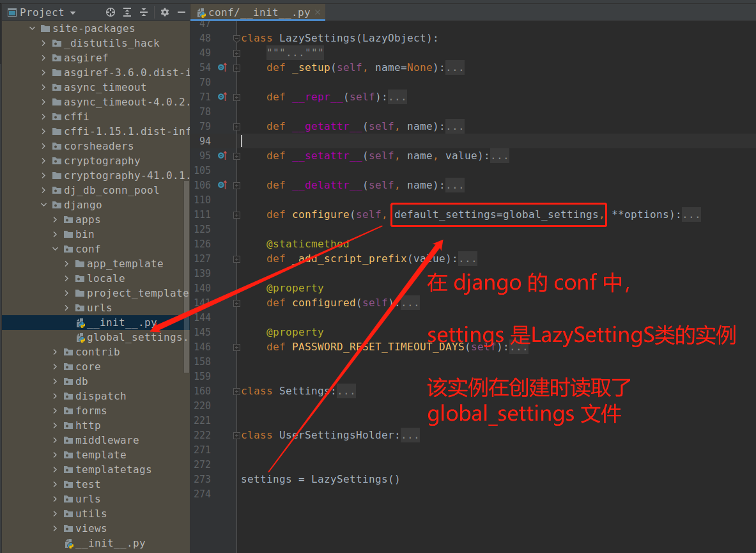
Task: Click override gutter icon beside __setattr__ method
Action: 222,156
